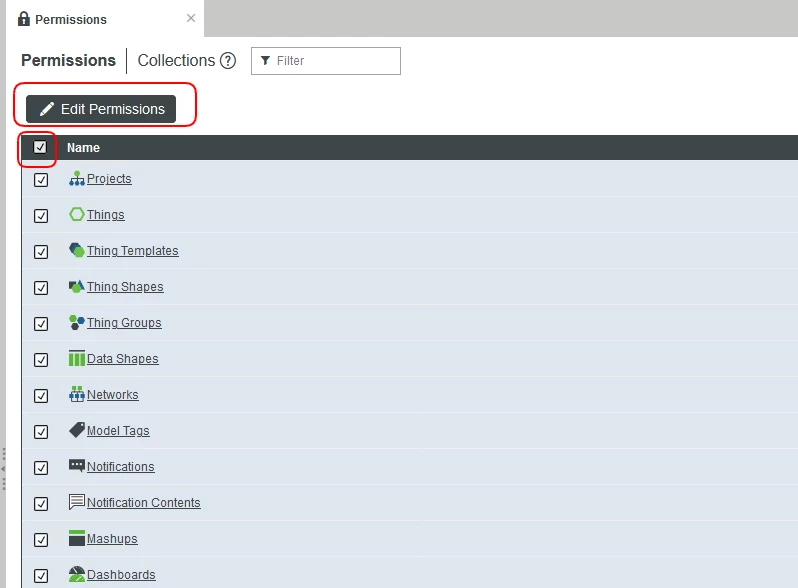Image resolution: width=798 pixels, height=588 pixels.
Task: Uncheck the Things row checkbox
Action: [41, 216]
